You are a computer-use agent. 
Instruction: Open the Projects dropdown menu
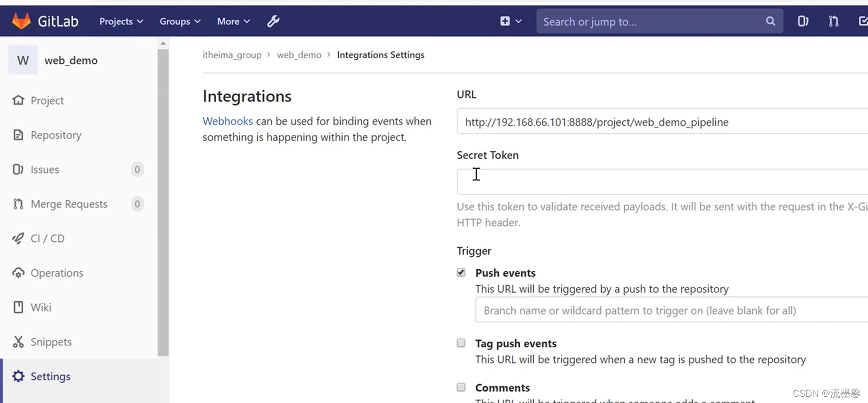(121, 21)
